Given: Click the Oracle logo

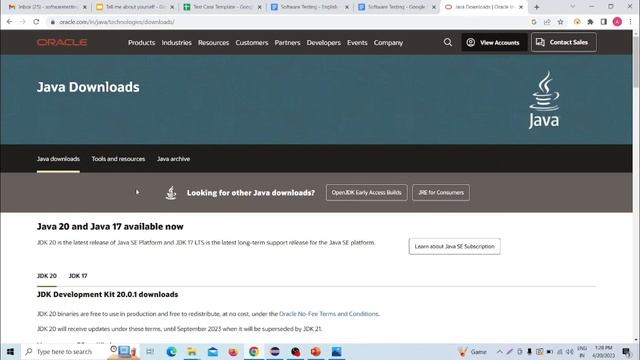Looking at the screenshot, I should 62,42.
